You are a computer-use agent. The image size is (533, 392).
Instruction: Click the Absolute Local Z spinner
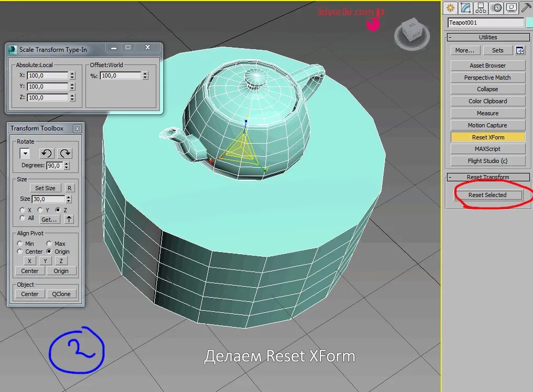[72, 97]
